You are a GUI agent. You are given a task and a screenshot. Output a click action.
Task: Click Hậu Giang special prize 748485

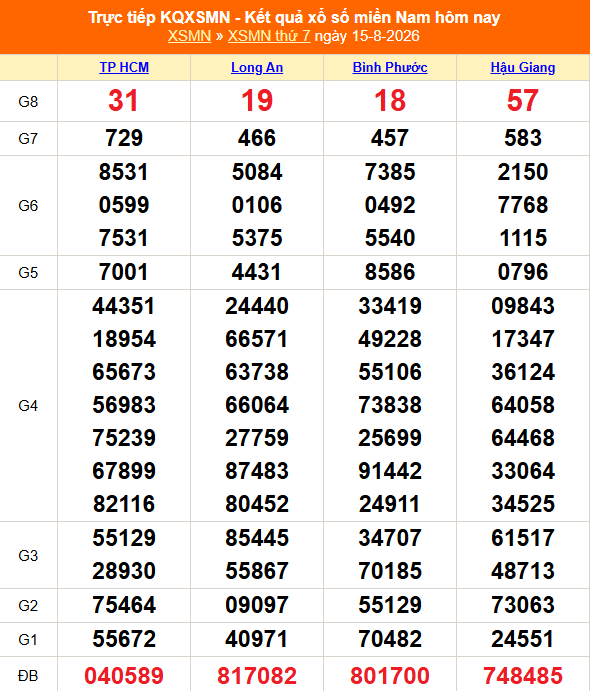click(523, 676)
